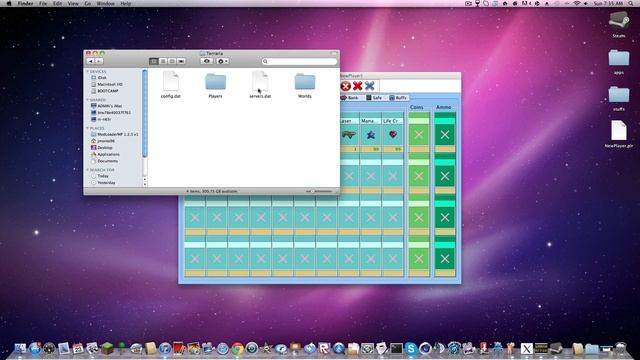Click the Finder search field
640x360 pixels.
coord(300,61)
